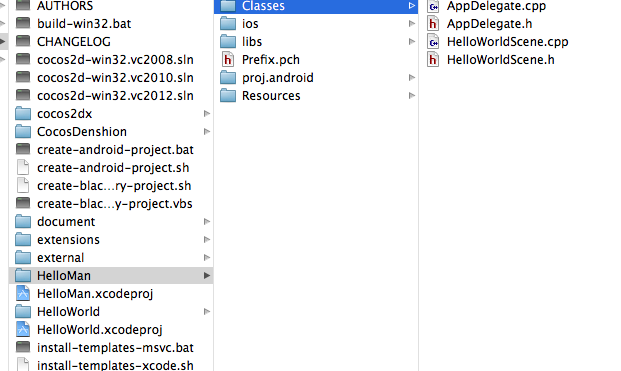Click the cocos2dx folder icon

pyautogui.click(x=23, y=113)
